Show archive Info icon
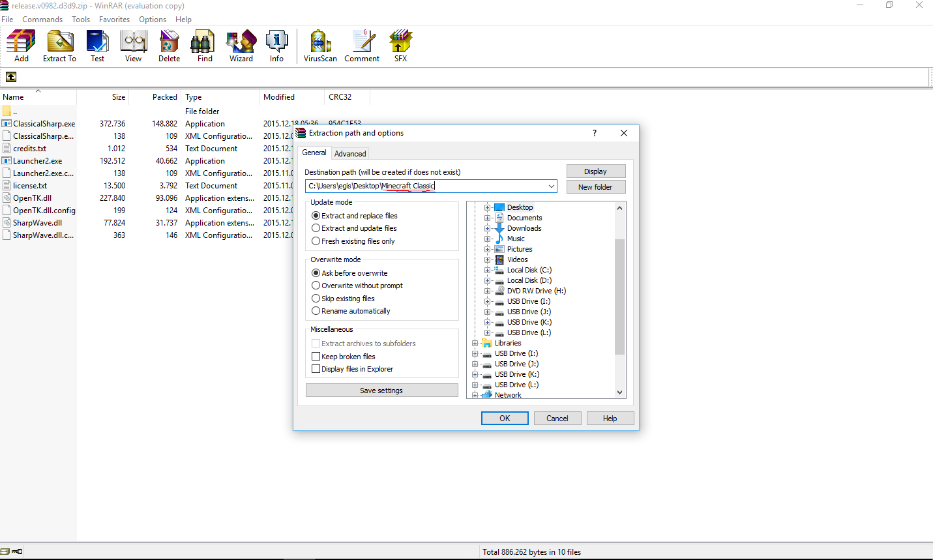 pos(276,42)
